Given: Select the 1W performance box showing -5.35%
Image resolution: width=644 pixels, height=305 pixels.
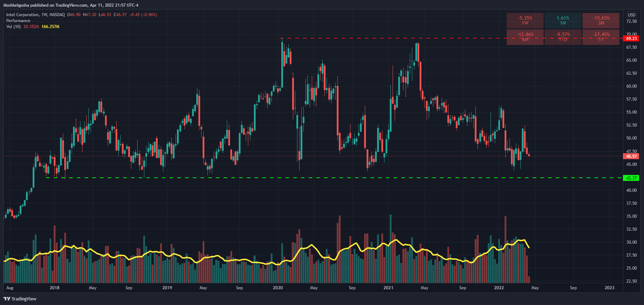Looking at the screenshot, I should (525, 21).
